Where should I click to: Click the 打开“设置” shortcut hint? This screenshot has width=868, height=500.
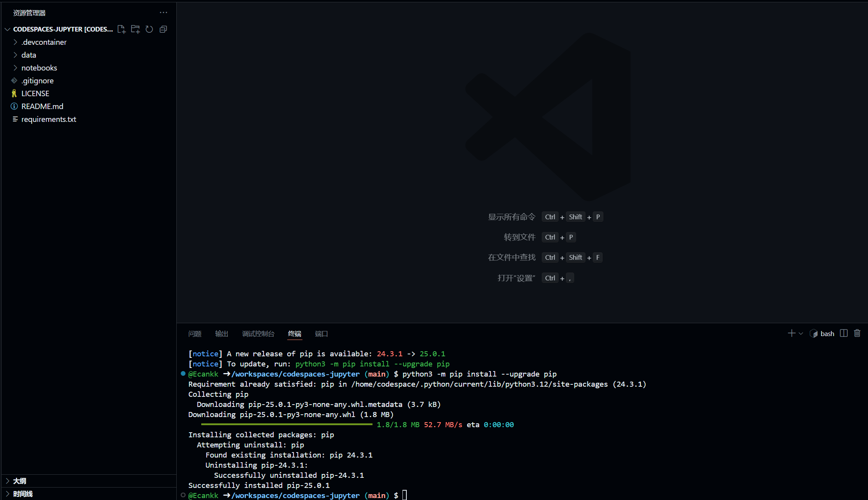tap(517, 278)
